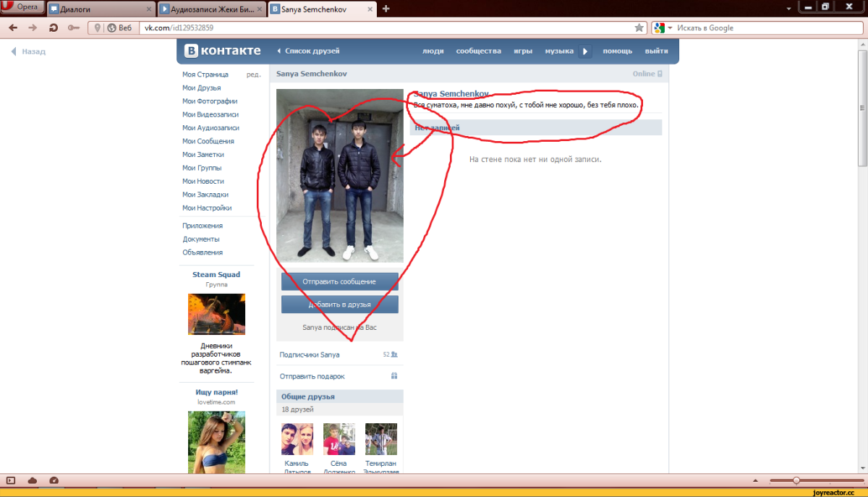The height and width of the screenshot is (497, 868).
Task: Open the Google search engine dropdown
Action: tap(662, 27)
